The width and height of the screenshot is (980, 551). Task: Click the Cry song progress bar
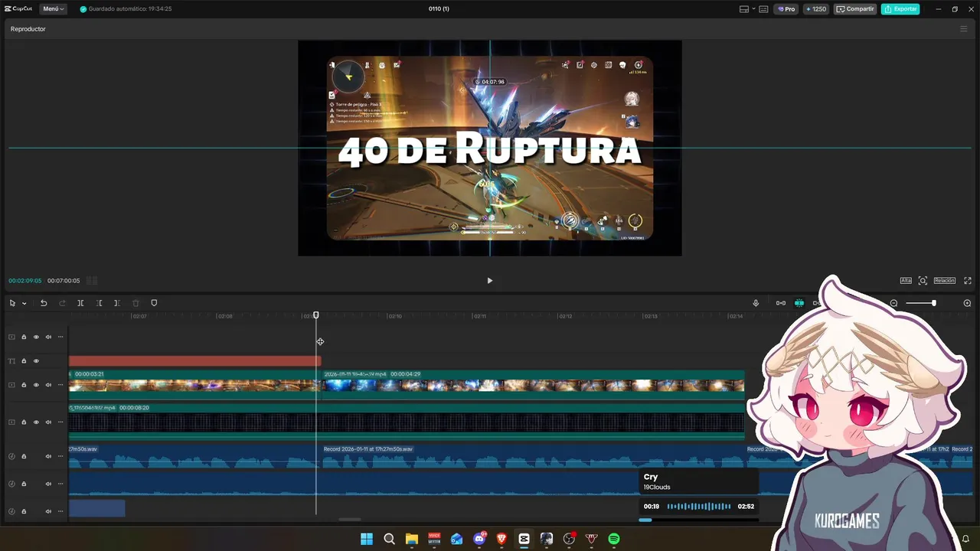click(698, 520)
